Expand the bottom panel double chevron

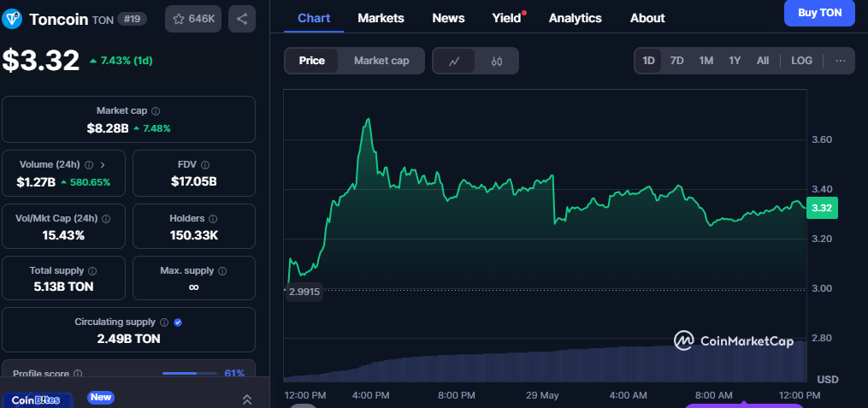(x=247, y=399)
